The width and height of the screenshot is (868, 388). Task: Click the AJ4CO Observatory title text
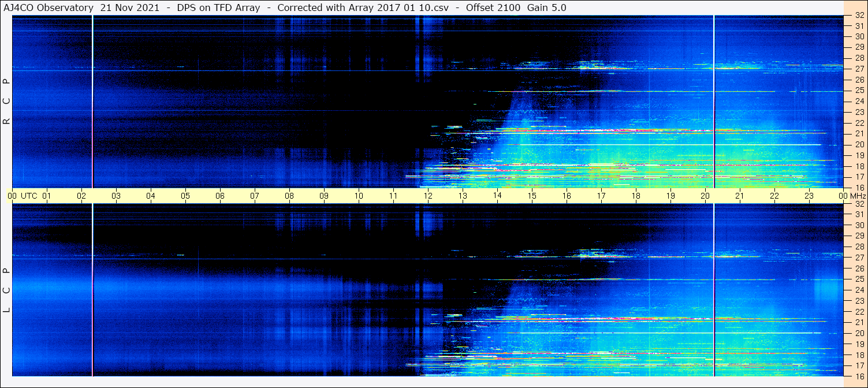tap(49, 8)
